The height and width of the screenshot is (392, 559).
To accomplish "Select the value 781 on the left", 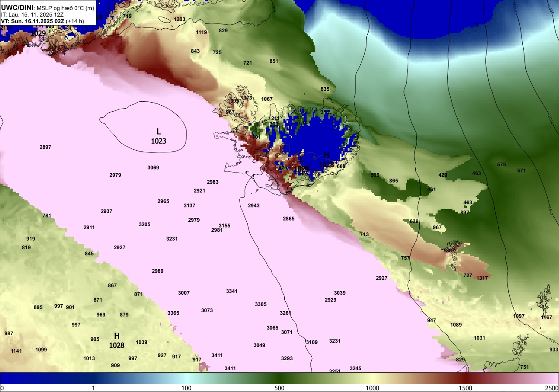I will [47, 216].
